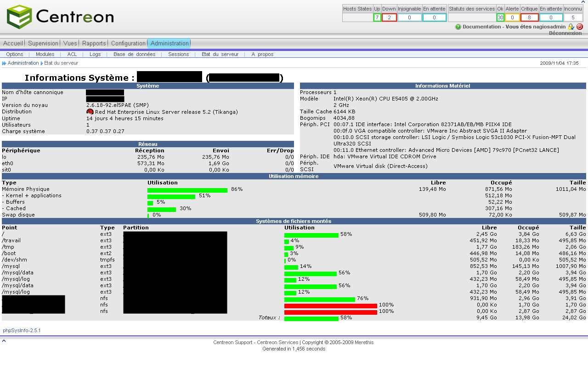Image resolution: width=588 pixels, height=384 pixels.
Task: Click the Déconnexion link
Action: tap(565, 33)
